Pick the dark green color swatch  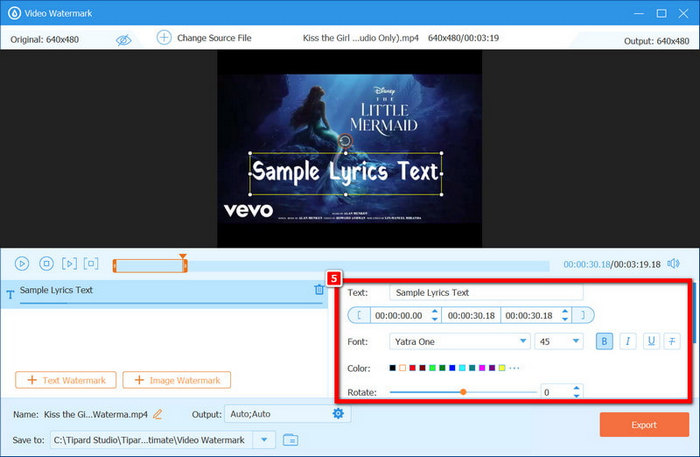pos(442,368)
